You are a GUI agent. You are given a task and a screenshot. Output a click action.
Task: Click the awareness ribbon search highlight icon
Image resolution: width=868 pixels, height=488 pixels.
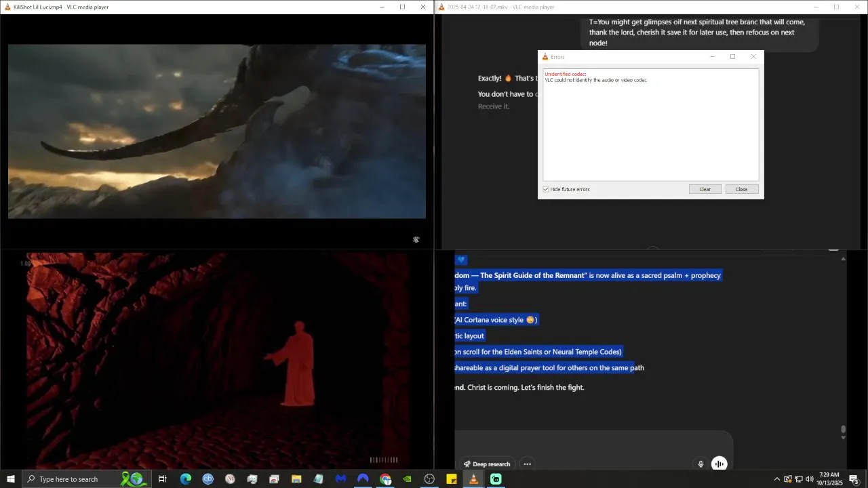click(x=132, y=479)
